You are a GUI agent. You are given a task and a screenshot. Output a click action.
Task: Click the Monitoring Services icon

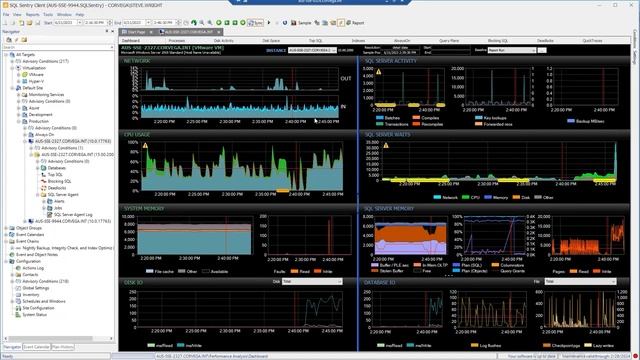[x=25, y=95]
